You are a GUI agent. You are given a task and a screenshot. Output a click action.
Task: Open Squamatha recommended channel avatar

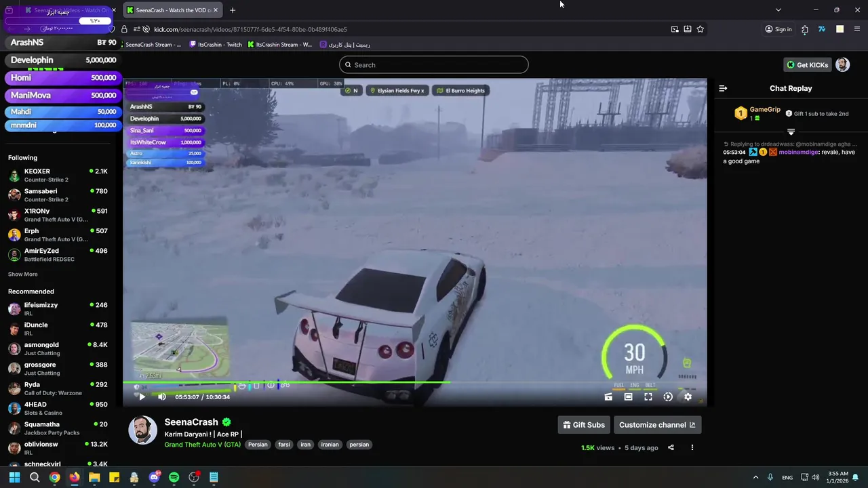14,428
